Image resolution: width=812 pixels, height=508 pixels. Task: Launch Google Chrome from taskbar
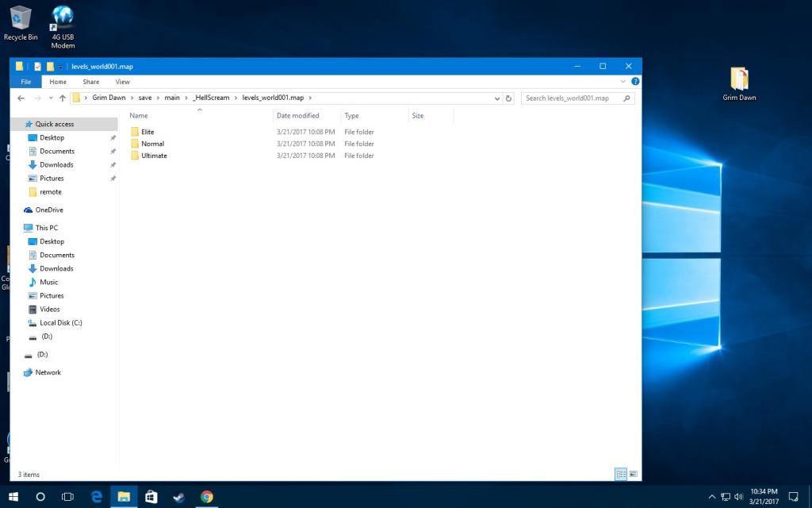pyautogui.click(x=207, y=497)
